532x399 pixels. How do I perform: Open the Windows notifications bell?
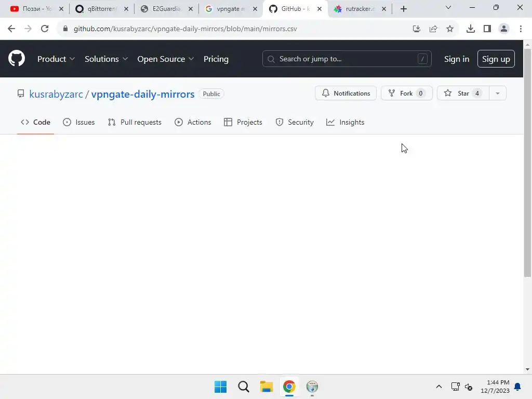[518, 387]
